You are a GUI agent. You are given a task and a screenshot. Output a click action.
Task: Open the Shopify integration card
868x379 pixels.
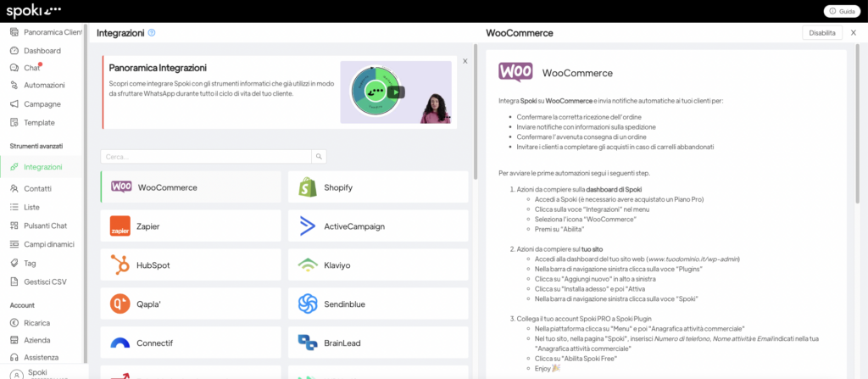click(378, 187)
